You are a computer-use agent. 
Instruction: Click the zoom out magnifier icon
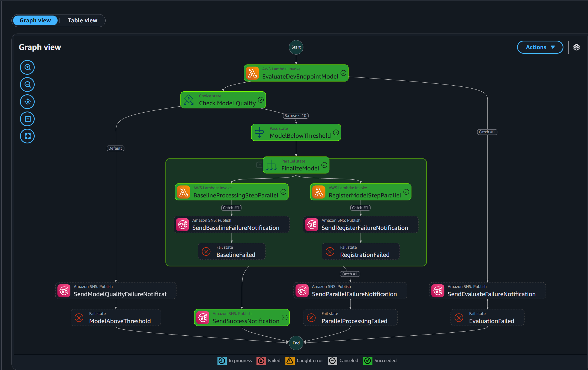[27, 85]
